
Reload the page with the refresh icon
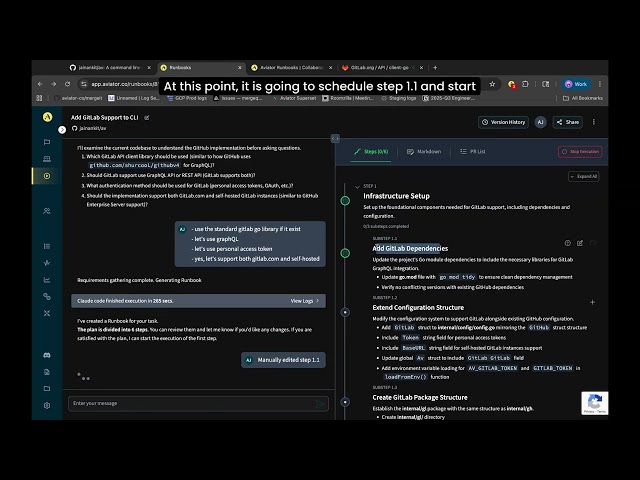pyautogui.click(x=68, y=84)
